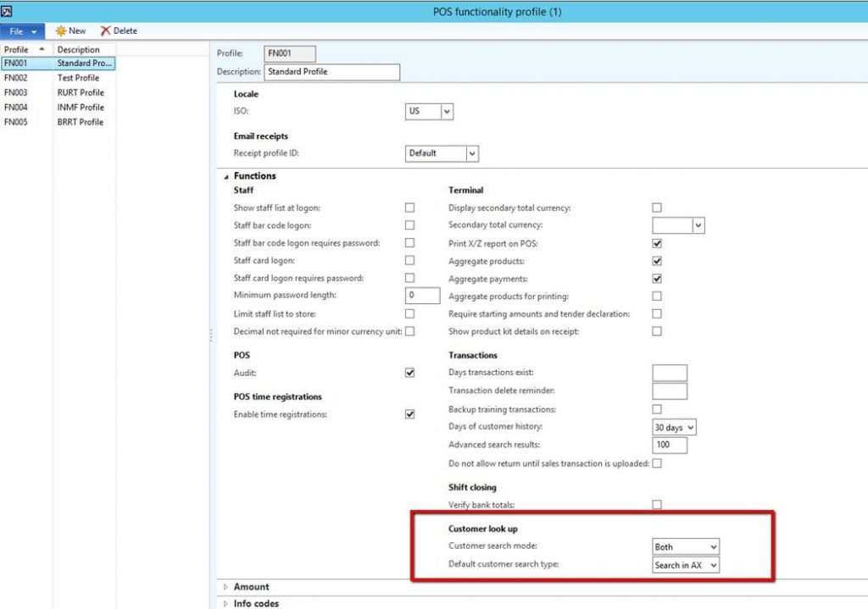Viewport: 868px width, 609px height.
Task: Enable Show staff list at logon
Action: pos(409,207)
